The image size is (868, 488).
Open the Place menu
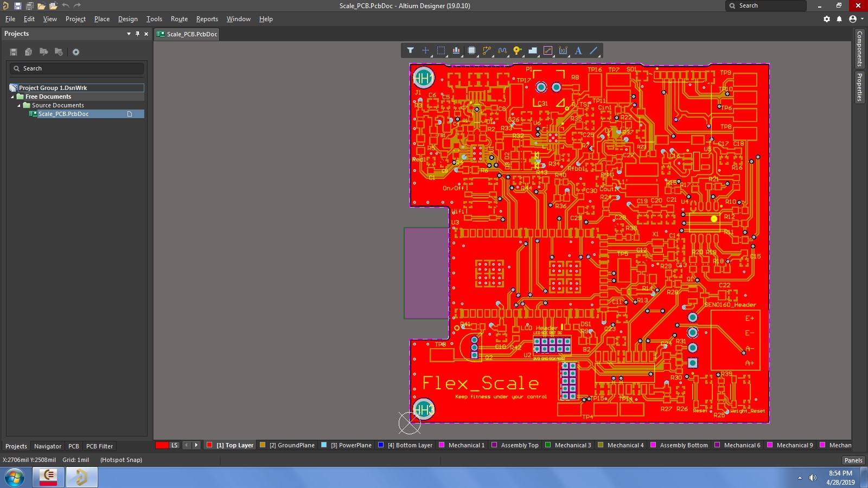point(102,19)
